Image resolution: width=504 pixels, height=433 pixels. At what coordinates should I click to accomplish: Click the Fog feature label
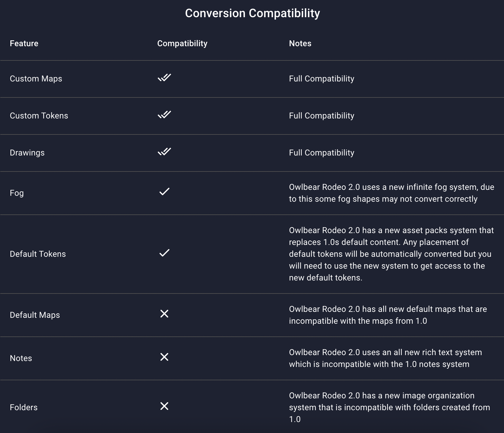[17, 193]
